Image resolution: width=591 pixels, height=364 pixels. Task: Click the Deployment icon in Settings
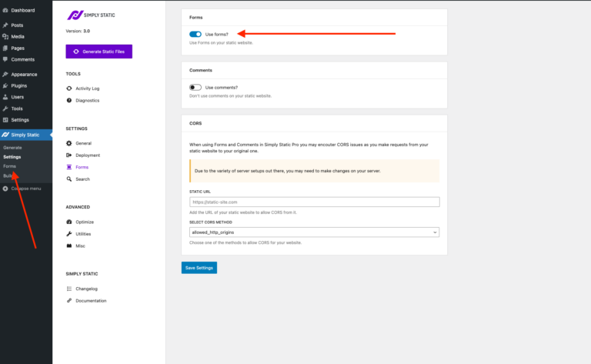pyautogui.click(x=69, y=155)
